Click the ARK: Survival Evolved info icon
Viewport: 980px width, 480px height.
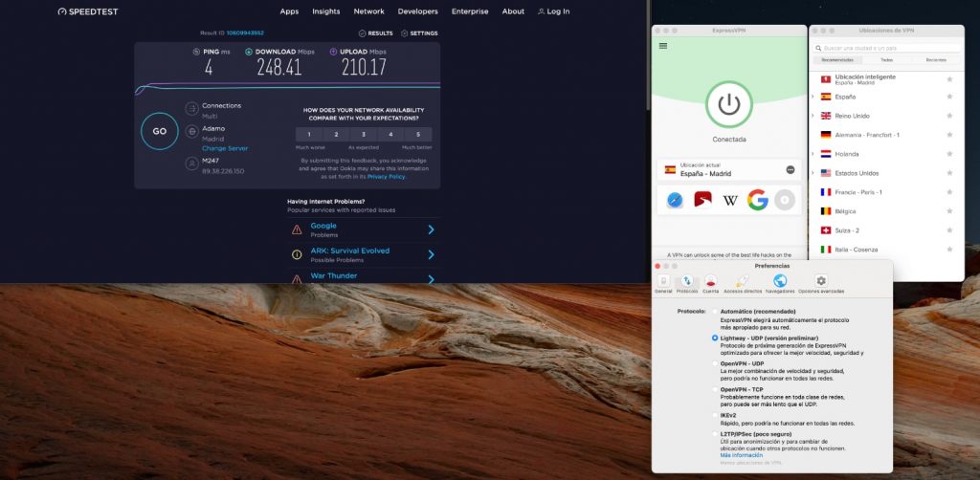click(297, 254)
